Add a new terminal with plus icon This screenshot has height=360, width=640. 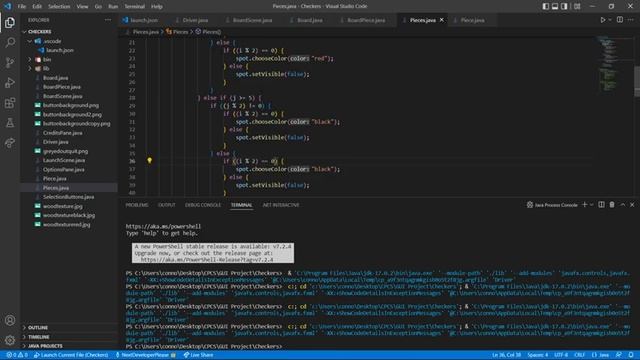point(584,204)
